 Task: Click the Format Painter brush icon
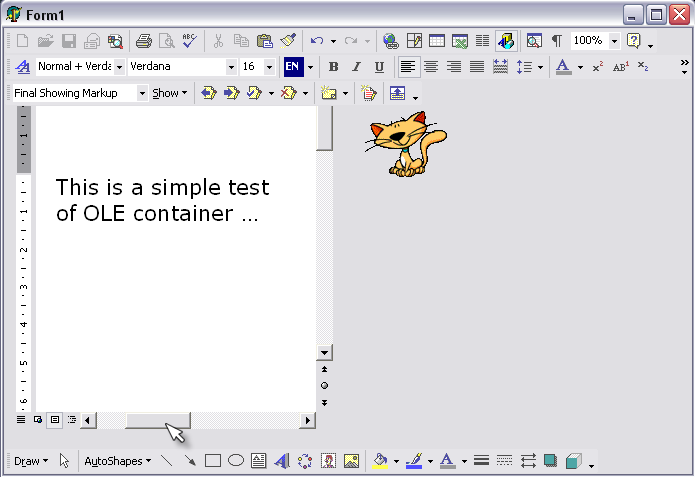pos(288,41)
